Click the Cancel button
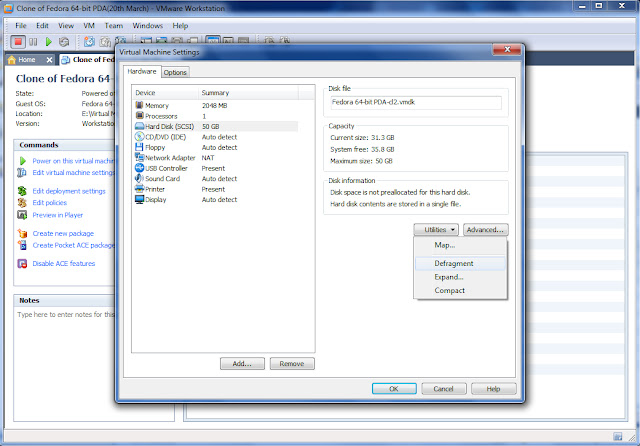This screenshot has height=446, width=640. (x=444, y=389)
